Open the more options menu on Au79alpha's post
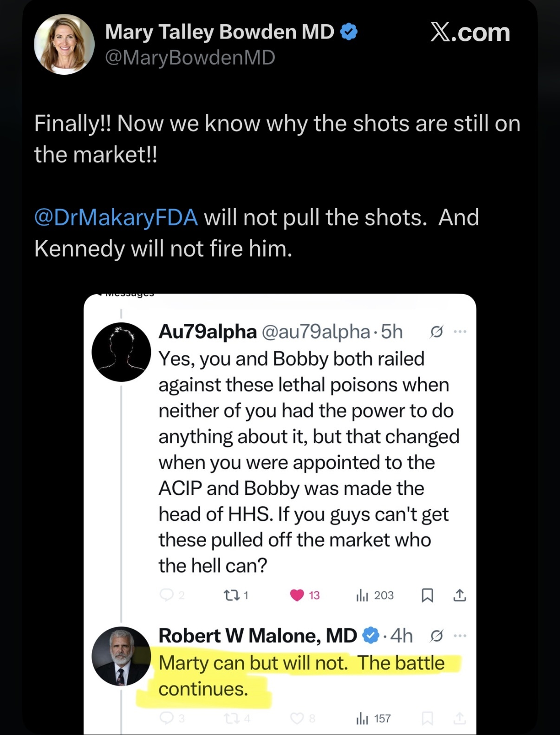Image resolution: width=560 pixels, height=735 pixels. 460,332
